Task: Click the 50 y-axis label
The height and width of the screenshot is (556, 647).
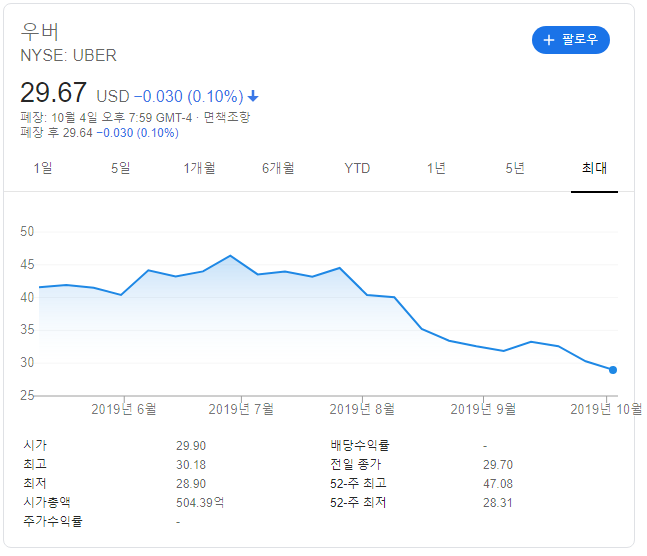Action: (x=27, y=231)
